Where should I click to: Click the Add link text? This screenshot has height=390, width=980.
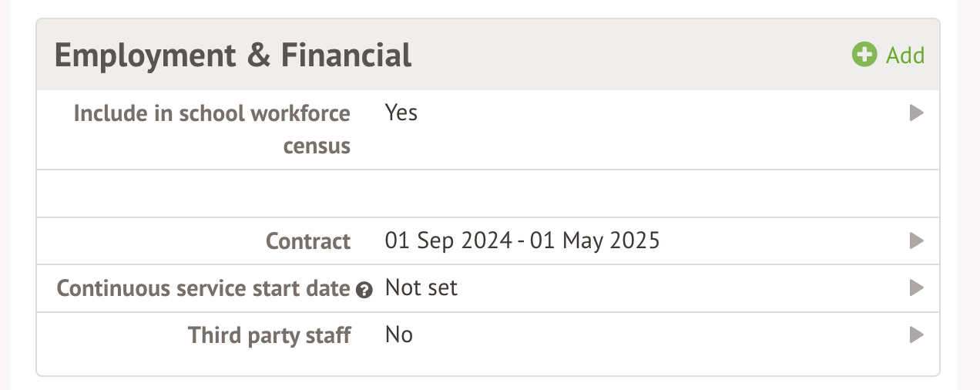(905, 55)
